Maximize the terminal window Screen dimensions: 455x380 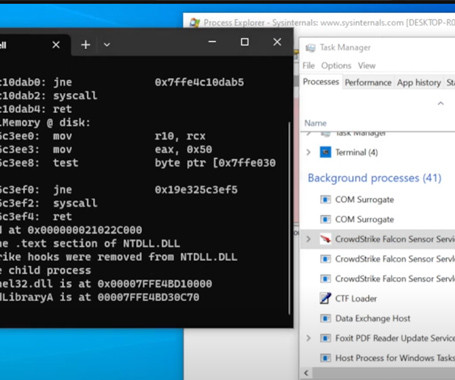click(x=245, y=42)
